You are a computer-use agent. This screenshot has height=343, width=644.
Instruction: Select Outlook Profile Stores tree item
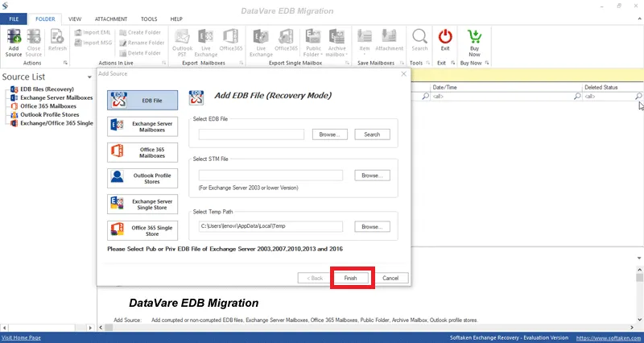(x=49, y=114)
